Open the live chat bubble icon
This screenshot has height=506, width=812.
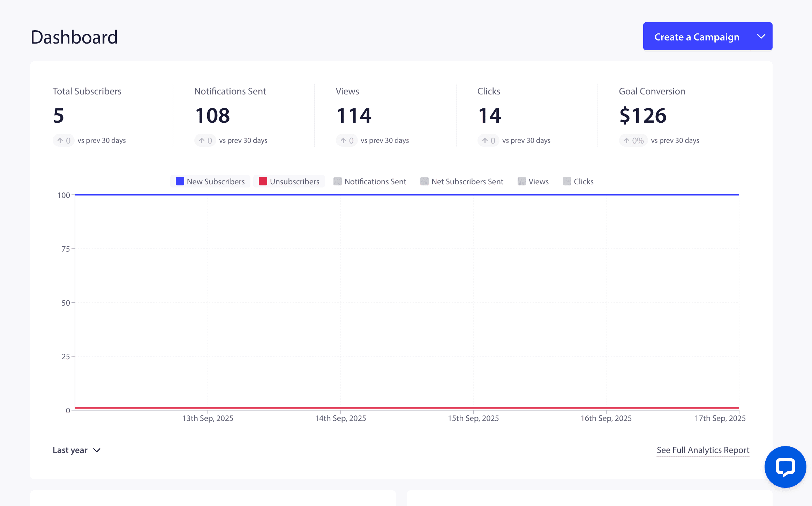coord(785,467)
